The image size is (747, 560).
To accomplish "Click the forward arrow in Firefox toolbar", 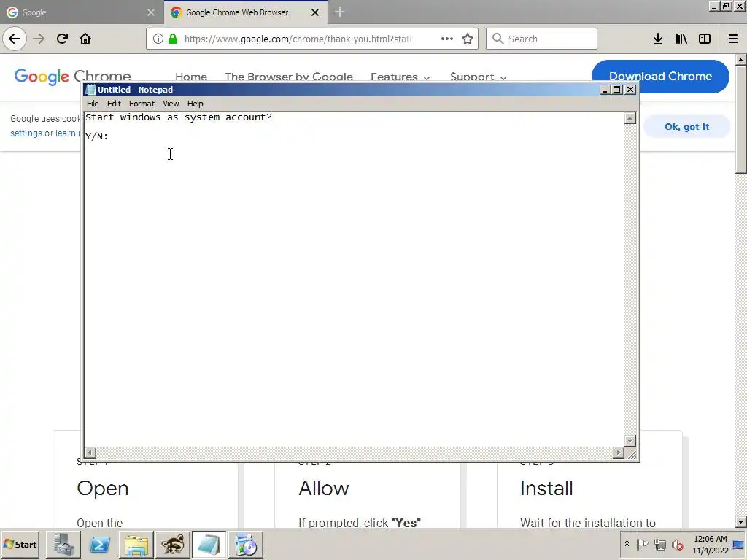I will click(39, 39).
